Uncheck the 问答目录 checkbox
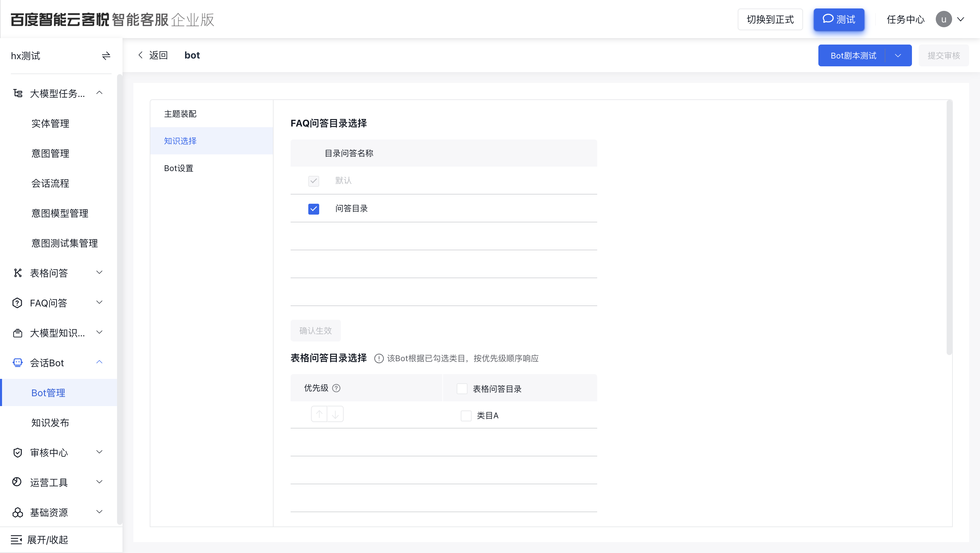The height and width of the screenshot is (553, 980). coord(313,209)
